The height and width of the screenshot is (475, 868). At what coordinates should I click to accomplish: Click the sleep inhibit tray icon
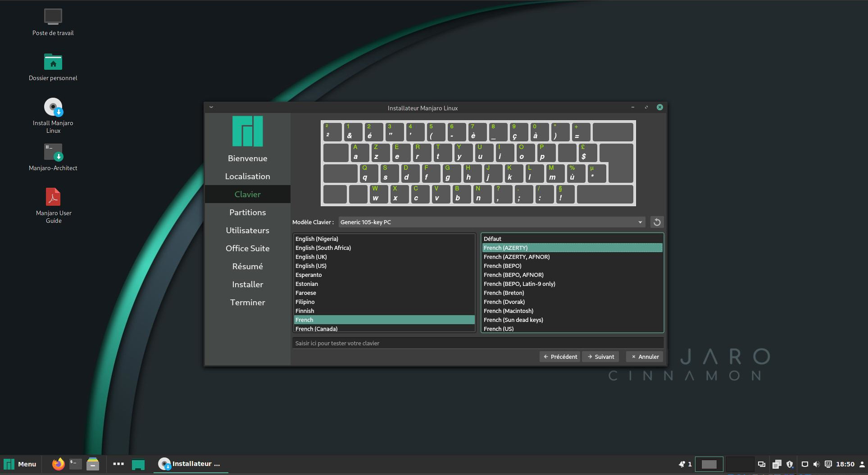click(x=828, y=464)
